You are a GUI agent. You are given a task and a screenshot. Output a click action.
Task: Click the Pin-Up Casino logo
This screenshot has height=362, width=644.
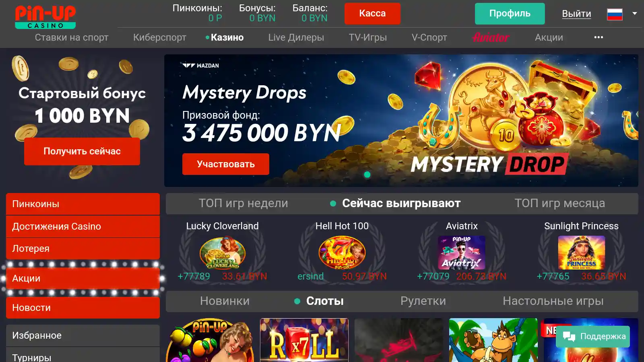[x=45, y=17]
